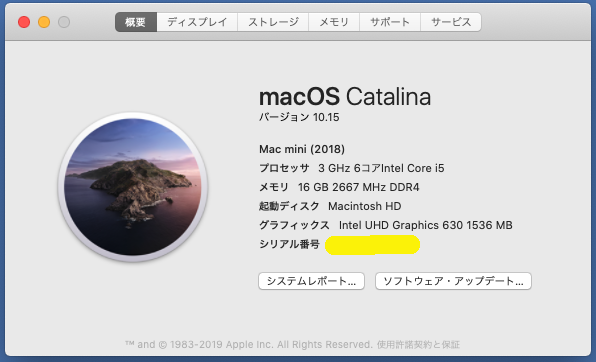Open the サービス tab

tap(451, 22)
